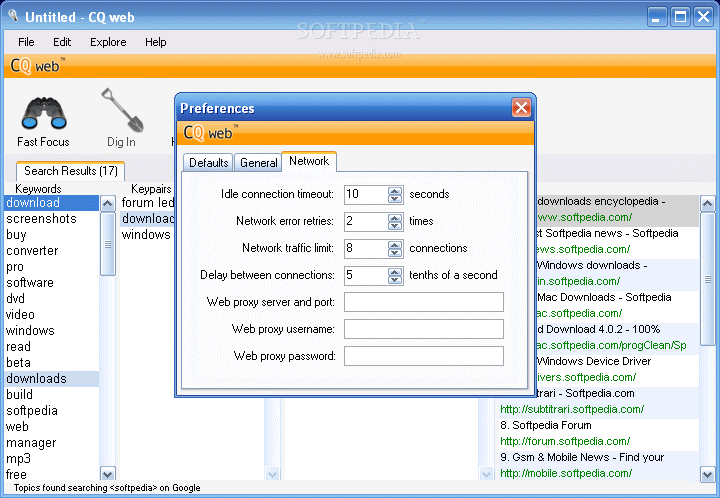Open the forum.softpedia.com link

click(x=565, y=442)
